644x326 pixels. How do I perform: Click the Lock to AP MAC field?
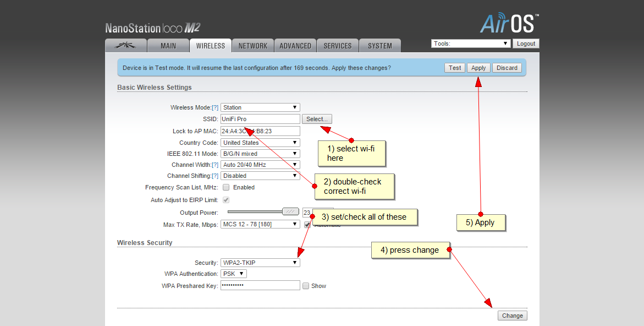[260, 131]
